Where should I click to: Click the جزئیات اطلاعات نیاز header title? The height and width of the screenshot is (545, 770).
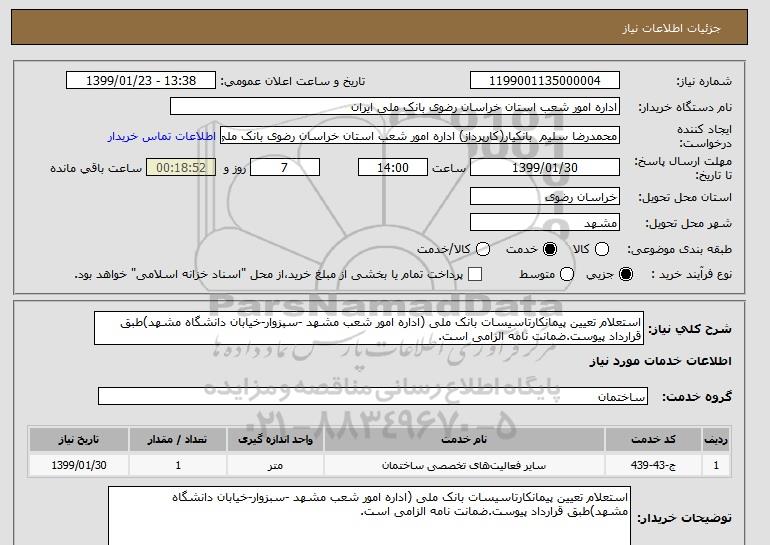click(x=672, y=28)
